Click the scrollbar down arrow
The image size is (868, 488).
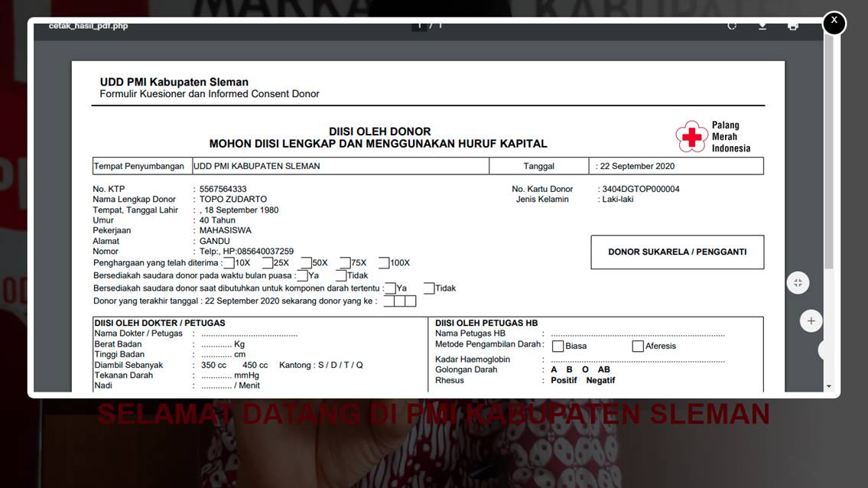pyautogui.click(x=829, y=387)
